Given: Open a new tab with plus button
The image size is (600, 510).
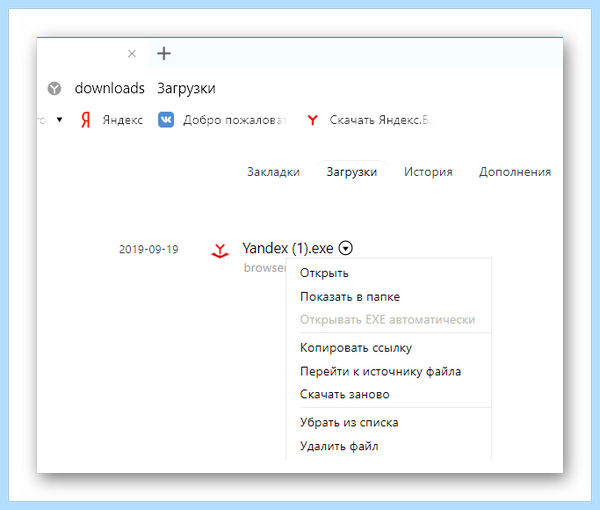Looking at the screenshot, I should (164, 54).
